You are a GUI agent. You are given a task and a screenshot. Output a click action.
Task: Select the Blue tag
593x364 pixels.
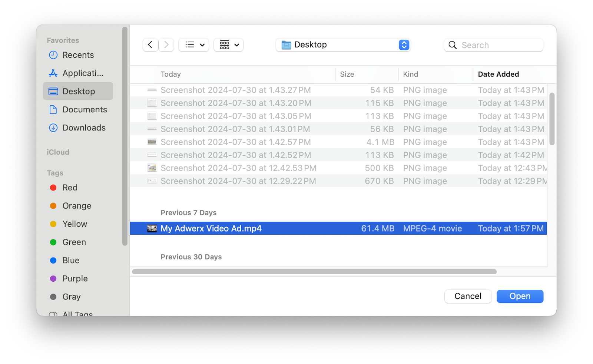point(78,260)
